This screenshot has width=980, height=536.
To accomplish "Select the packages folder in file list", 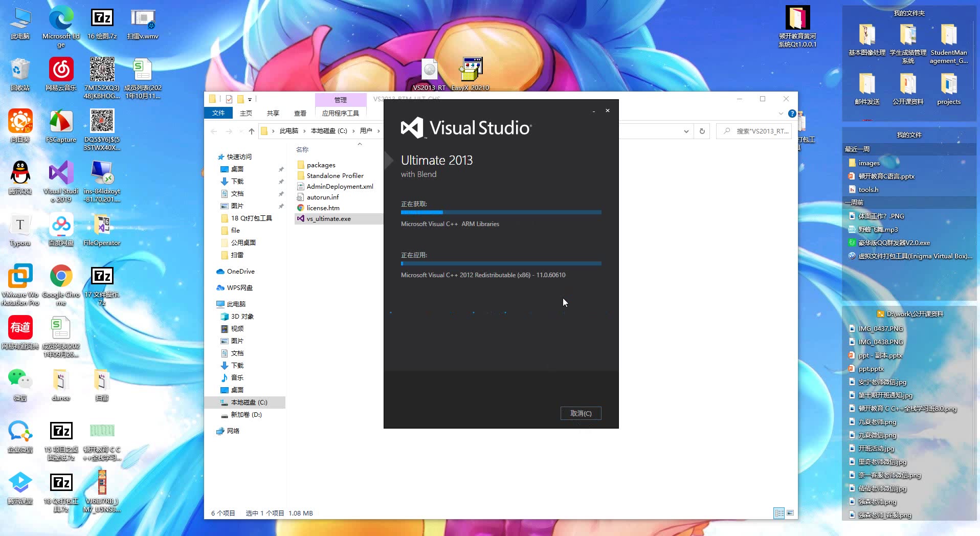I will pos(321,165).
